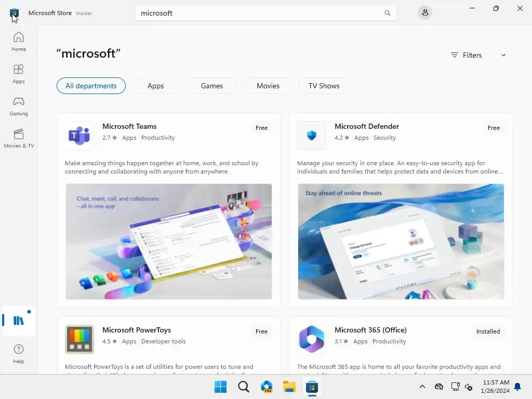Click the Teams 2.7 star rating
Image resolution: width=532 pixels, height=399 pixels.
(110, 138)
